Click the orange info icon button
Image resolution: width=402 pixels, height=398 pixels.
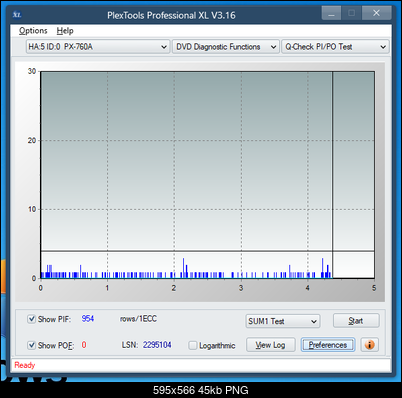click(370, 344)
